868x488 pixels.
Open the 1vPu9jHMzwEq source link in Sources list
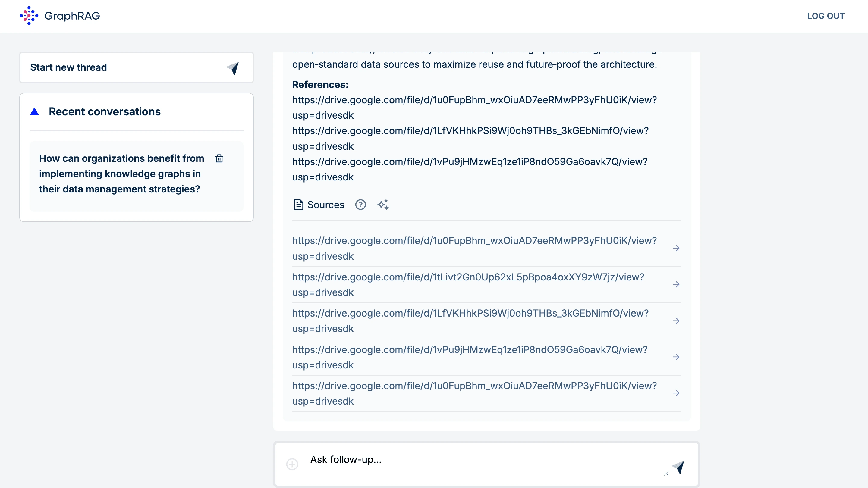tap(469, 349)
